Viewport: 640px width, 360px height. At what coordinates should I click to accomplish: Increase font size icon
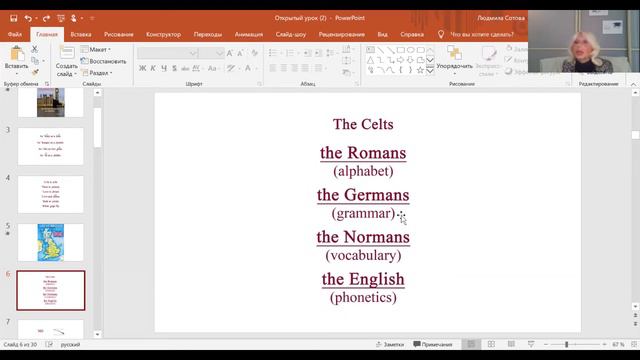pos(230,53)
